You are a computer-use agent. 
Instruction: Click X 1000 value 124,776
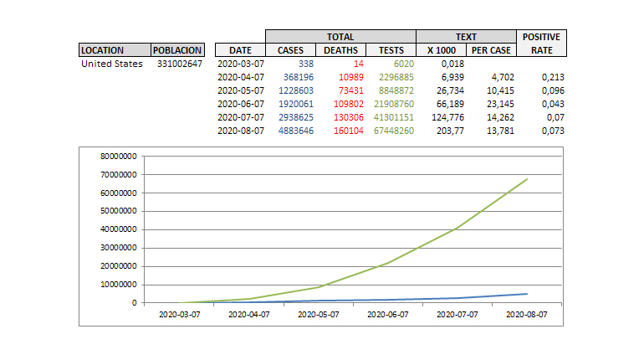click(x=447, y=117)
